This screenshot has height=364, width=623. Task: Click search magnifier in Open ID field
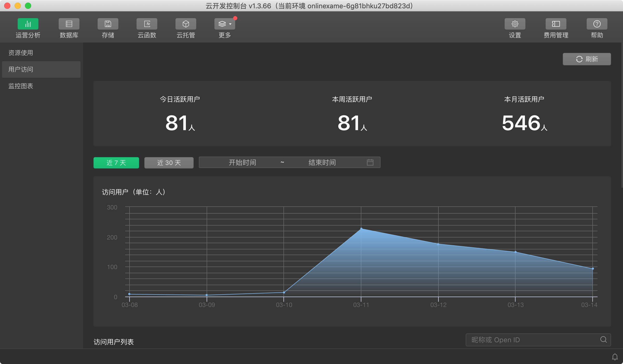[x=604, y=340]
